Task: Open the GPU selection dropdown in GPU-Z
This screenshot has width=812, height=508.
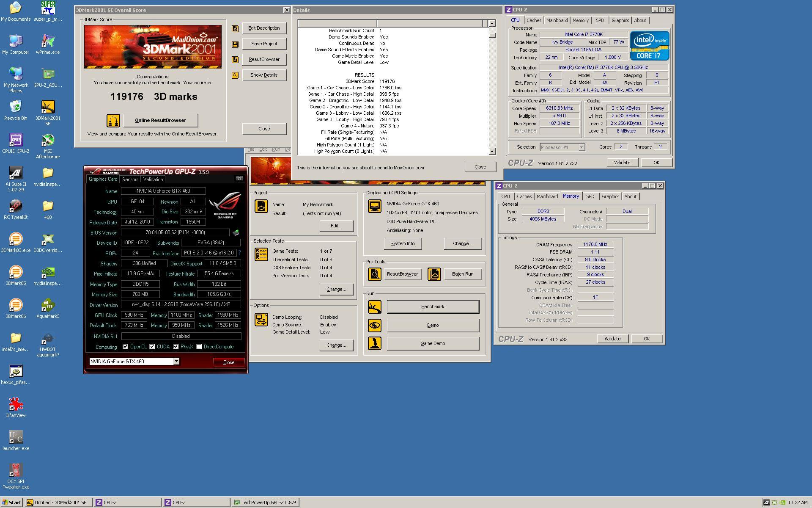Action: (x=176, y=362)
